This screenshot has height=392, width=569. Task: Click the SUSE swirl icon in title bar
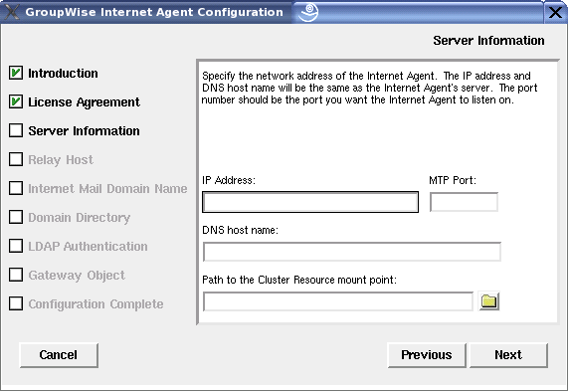pos(308,12)
